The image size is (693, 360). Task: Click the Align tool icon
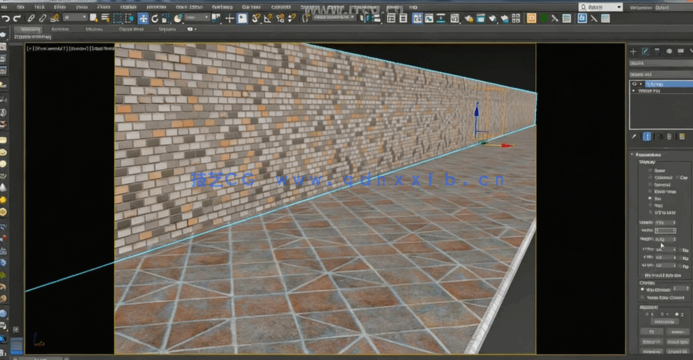coord(376,18)
